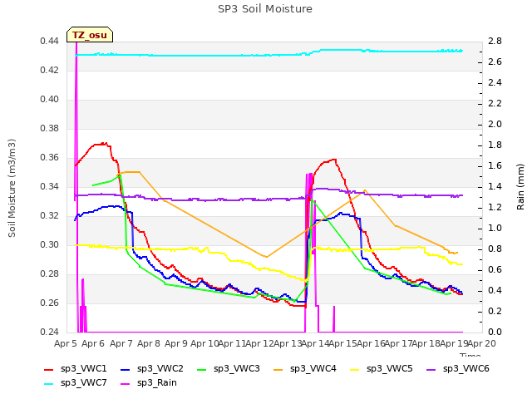Click the sp3_Rain legend label
This screenshot has width=532, height=399.
coord(157,382)
